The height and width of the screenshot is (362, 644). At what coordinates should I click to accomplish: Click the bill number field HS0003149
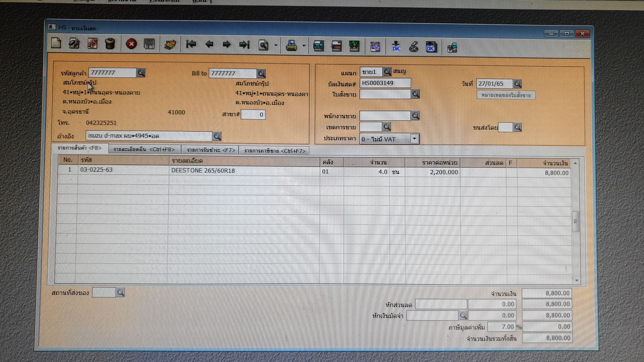point(385,83)
